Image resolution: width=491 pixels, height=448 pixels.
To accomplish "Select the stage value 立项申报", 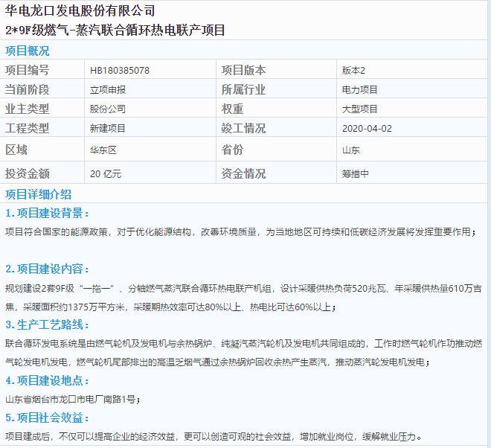I will 108,90.
